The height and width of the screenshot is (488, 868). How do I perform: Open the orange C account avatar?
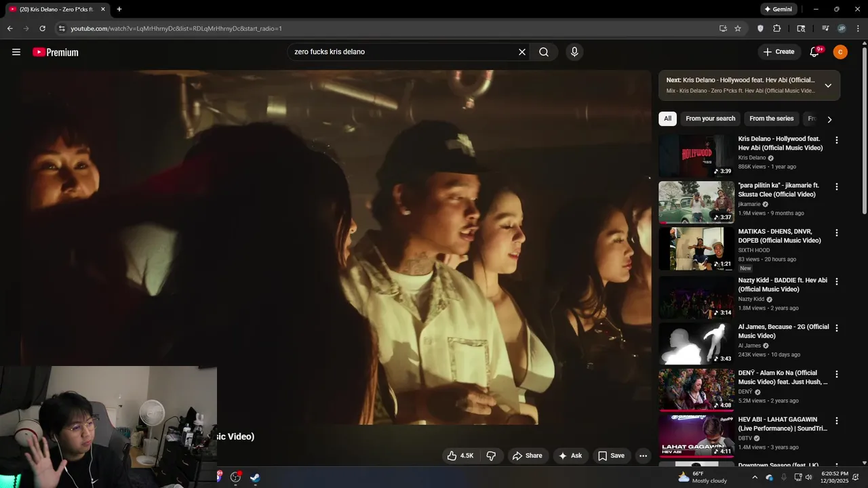(840, 52)
